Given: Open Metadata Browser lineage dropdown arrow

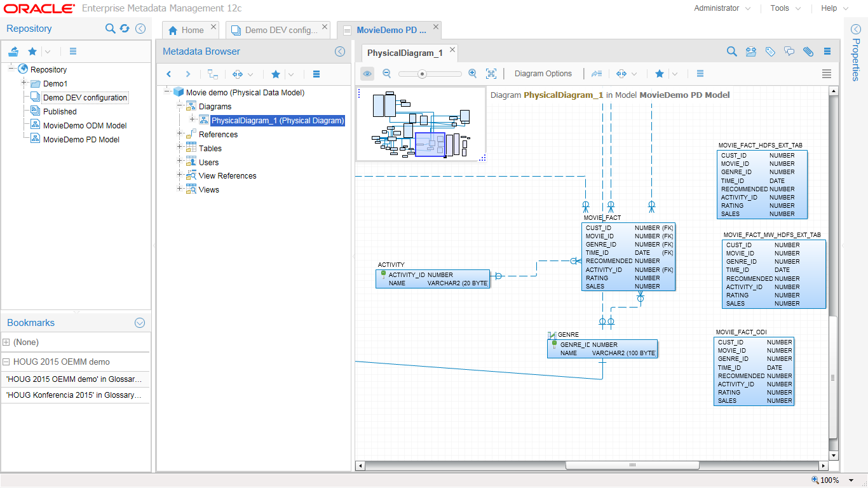Looking at the screenshot, I should 250,74.
